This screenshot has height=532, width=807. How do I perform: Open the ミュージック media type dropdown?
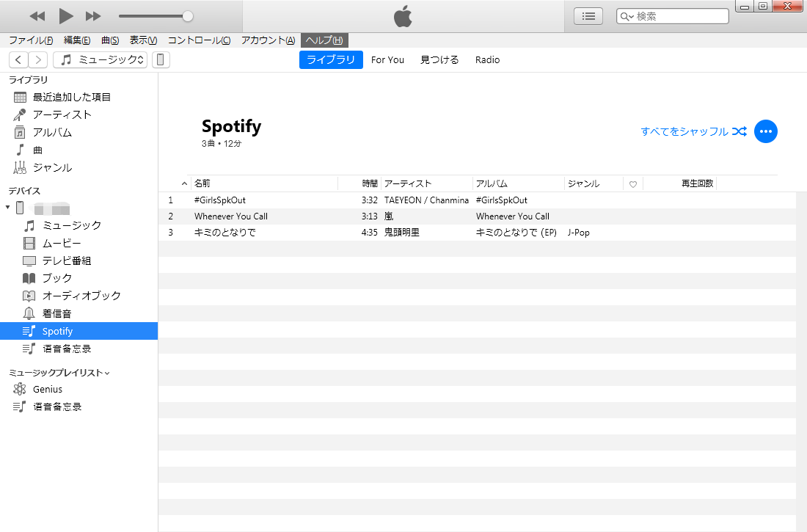[x=101, y=59]
